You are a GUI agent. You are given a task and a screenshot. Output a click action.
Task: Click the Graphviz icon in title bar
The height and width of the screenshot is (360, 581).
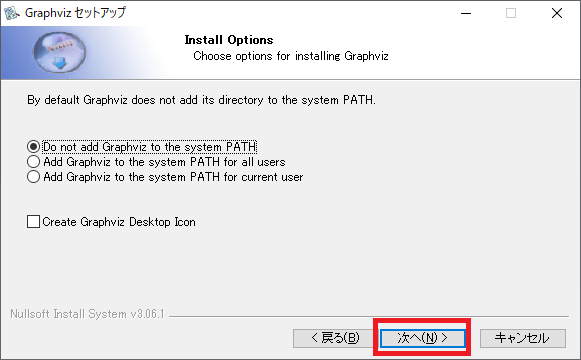tap(11, 13)
